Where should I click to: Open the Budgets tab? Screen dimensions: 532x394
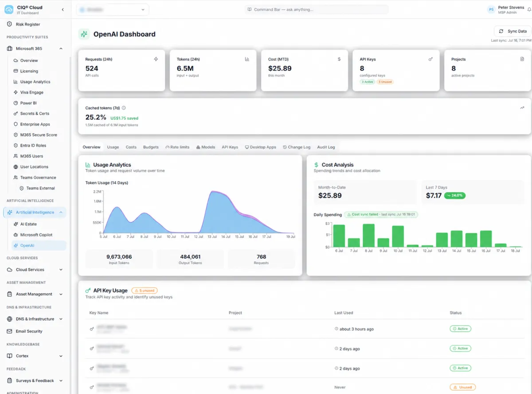(151, 147)
